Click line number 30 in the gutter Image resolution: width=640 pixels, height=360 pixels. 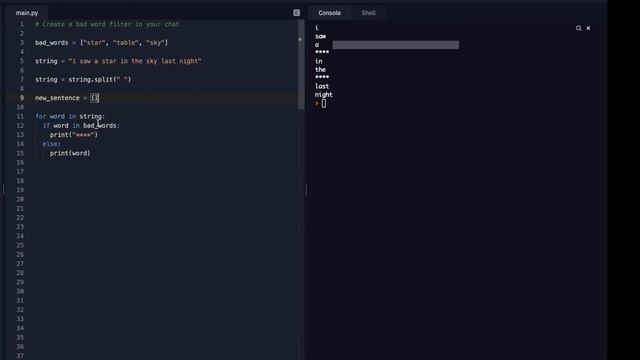(20, 291)
